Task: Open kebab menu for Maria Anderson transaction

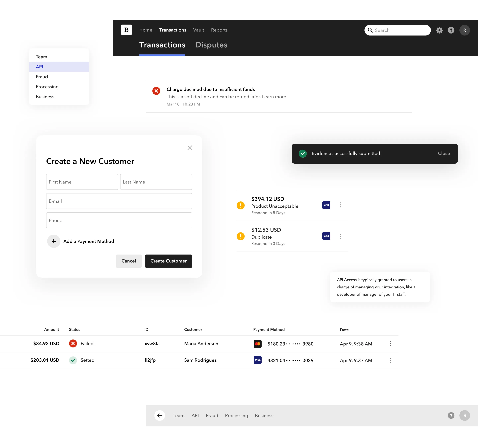Action: (390, 344)
